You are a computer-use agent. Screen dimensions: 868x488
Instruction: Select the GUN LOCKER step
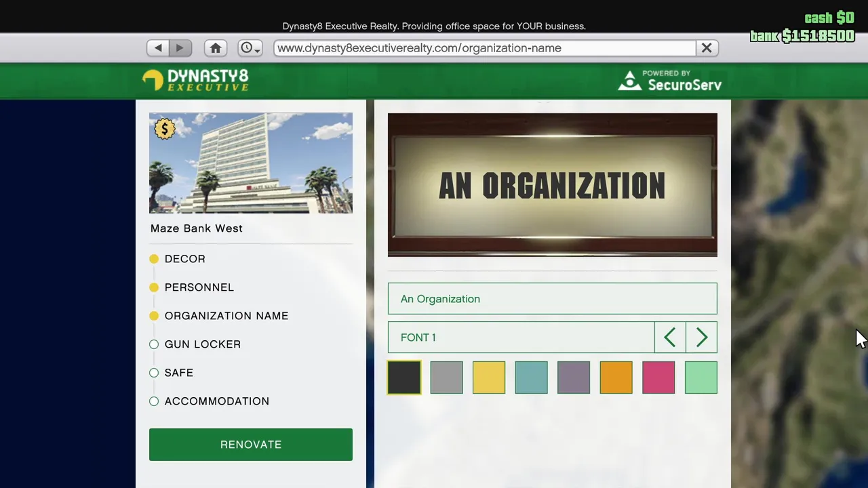(x=195, y=344)
